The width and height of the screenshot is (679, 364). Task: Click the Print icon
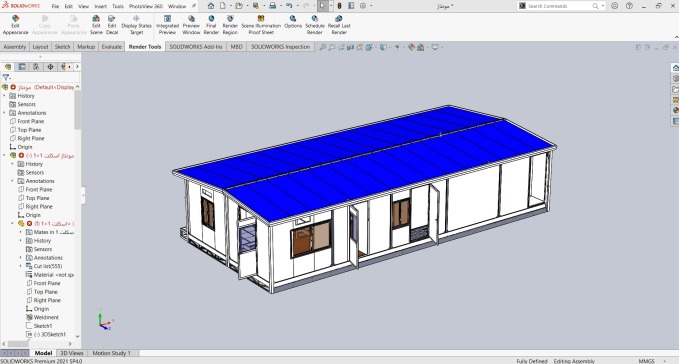(x=272, y=6)
